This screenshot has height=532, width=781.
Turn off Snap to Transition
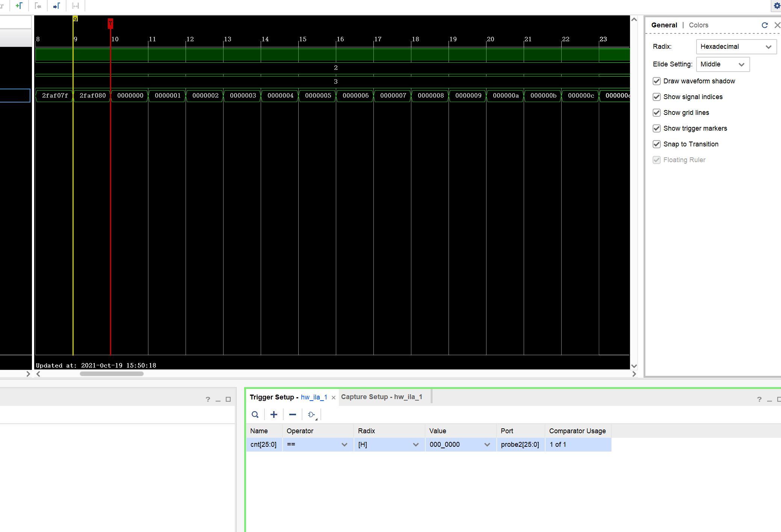[x=656, y=144]
